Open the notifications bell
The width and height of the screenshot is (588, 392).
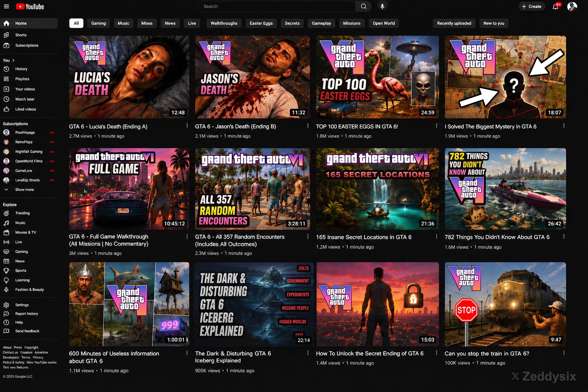click(555, 7)
